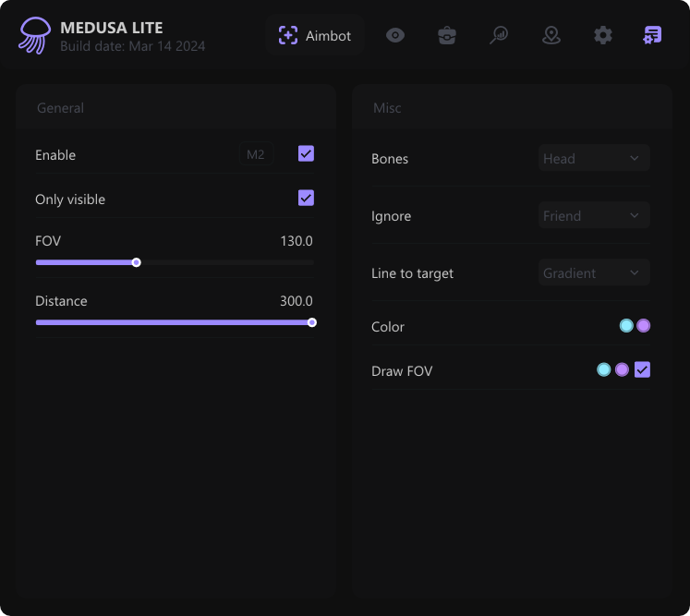Screen dimensions: 690x616
Task: Open the briefcase icon tab
Action: pyautogui.click(x=447, y=36)
